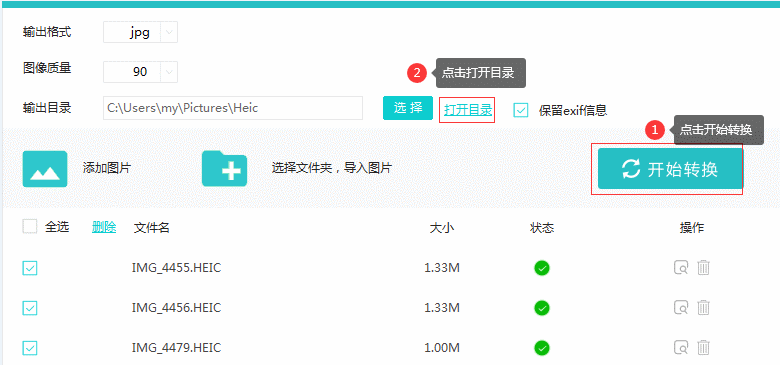This screenshot has height=365, width=780.
Task: Delete IMG_4479.HEIC using trash icon
Action: pyautogui.click(x=703, y=347)
